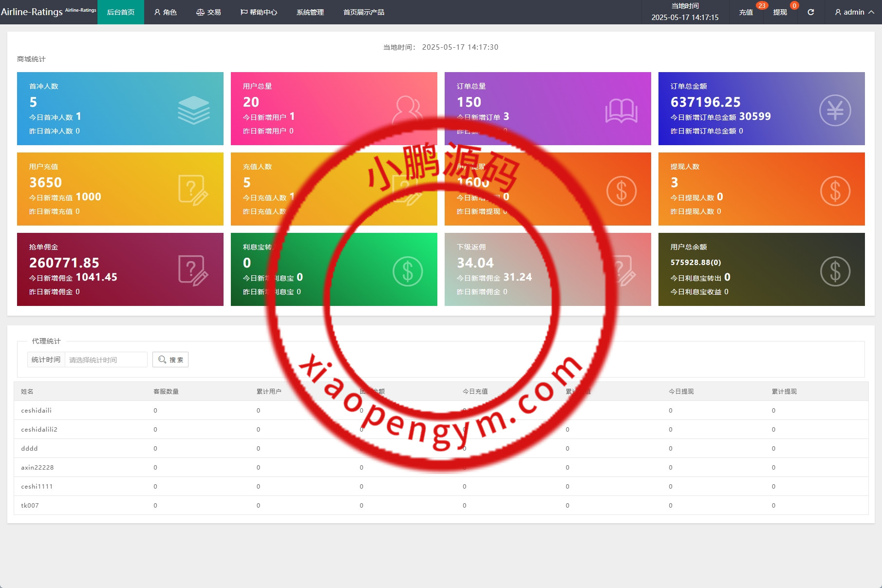Click the yen icon in 订单总金额 card
The image size is (882, 588).
[x=835, y=110]
